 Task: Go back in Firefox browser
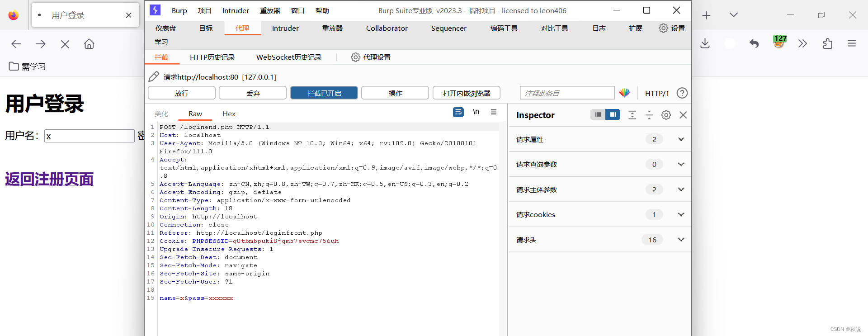(16, 44)
